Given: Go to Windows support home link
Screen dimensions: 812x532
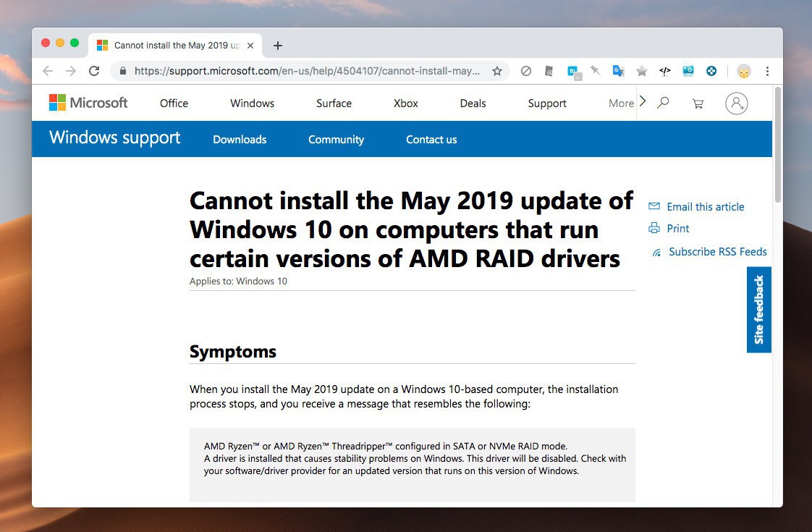Looking at the screenshot, I should click(114, 138).
